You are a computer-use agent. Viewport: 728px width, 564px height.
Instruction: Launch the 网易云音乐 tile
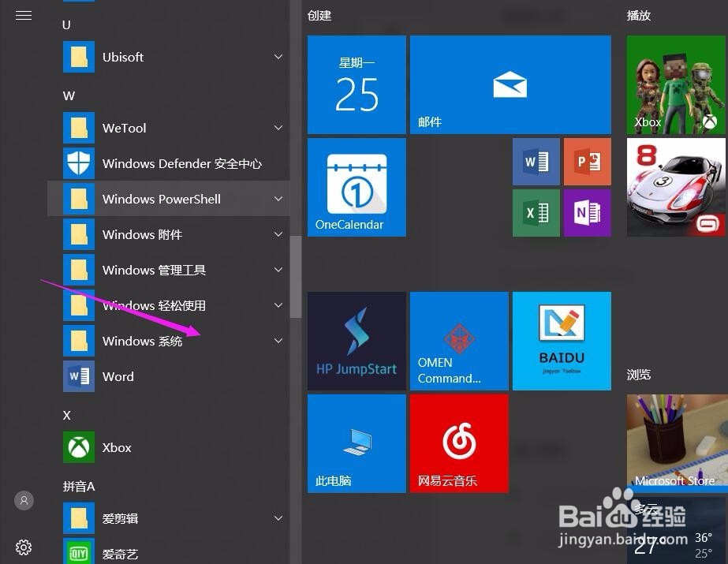(x=459, y=444)
